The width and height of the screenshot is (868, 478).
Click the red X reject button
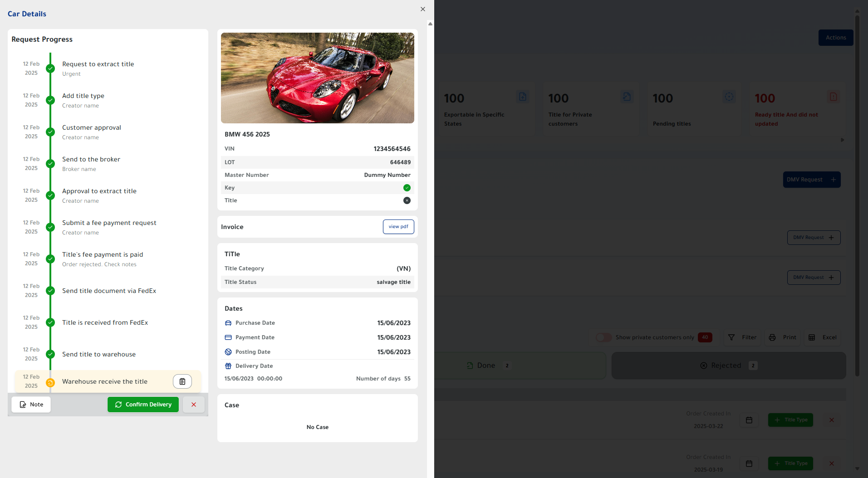point(194,405)
